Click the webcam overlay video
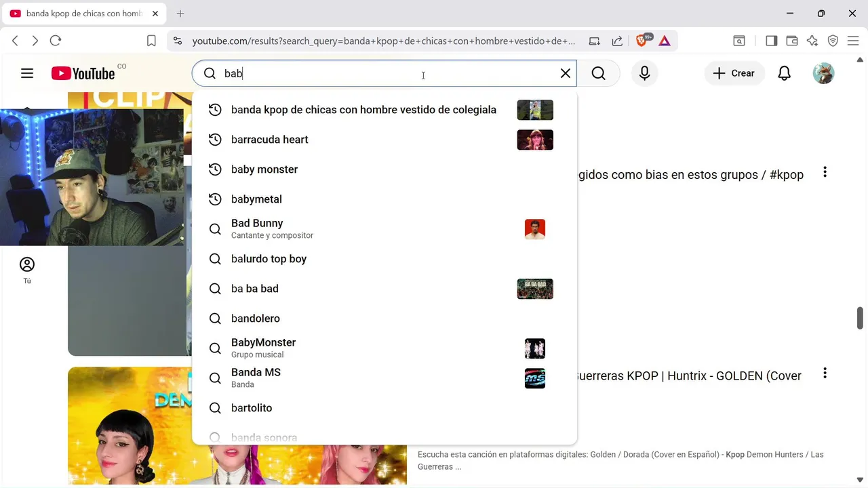 coord(92,176)
